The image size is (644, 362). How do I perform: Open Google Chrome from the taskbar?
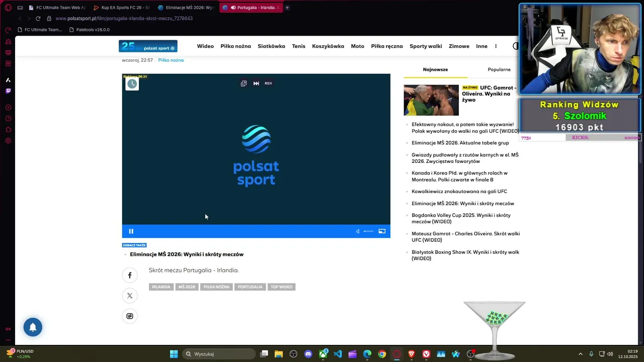[x=382, y=354]
